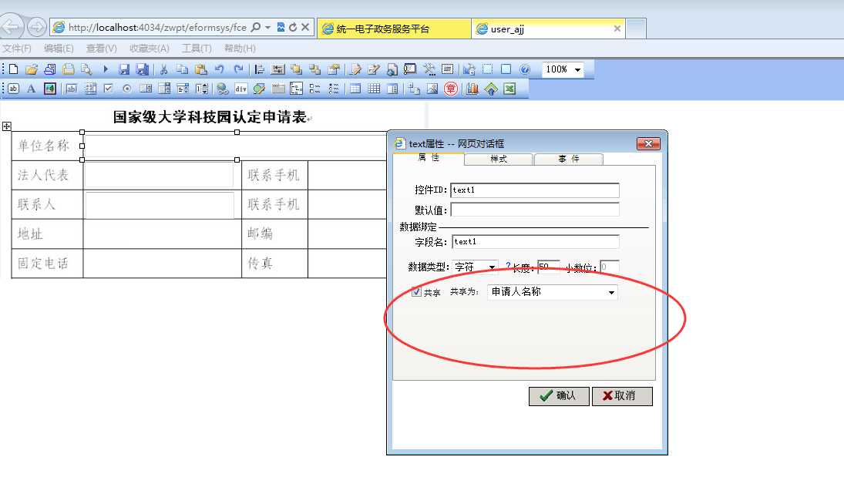Click the Save As floppy icon
844x504 pixels.
click(142, 69)
